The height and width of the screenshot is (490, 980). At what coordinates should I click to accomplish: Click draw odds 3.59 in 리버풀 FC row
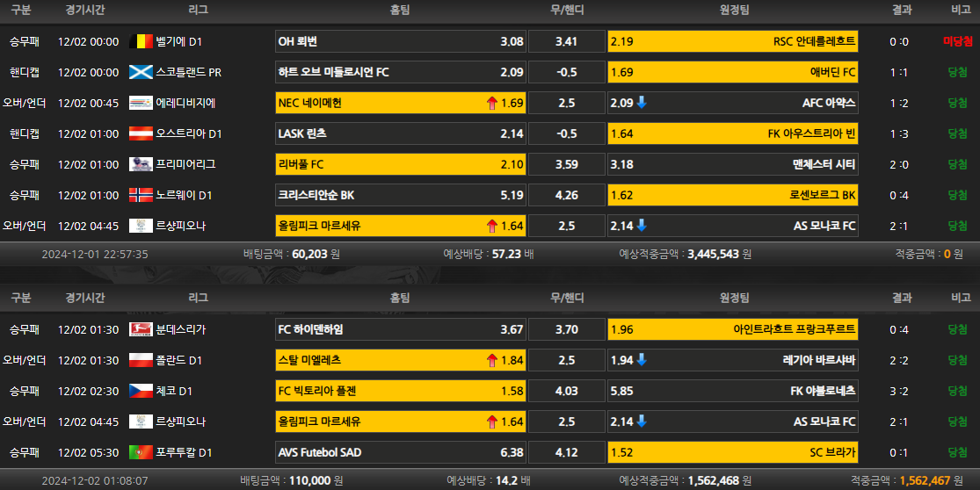coord(567,164)
